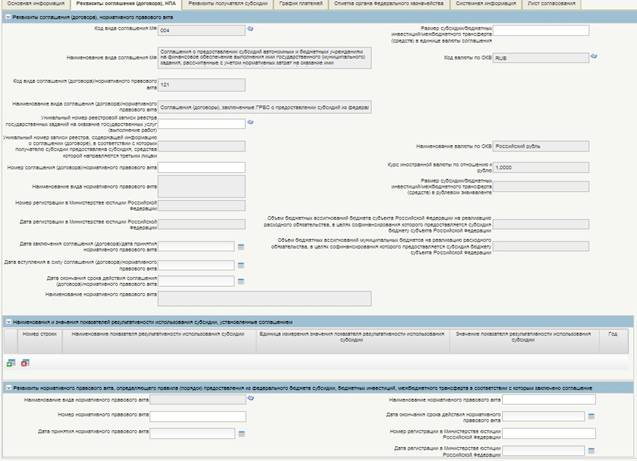This screenshot has width=637, height=461.
Task: Open calendar for дата принятия нормативного акта
Action: pyautogui.click(x=240, y=433)
